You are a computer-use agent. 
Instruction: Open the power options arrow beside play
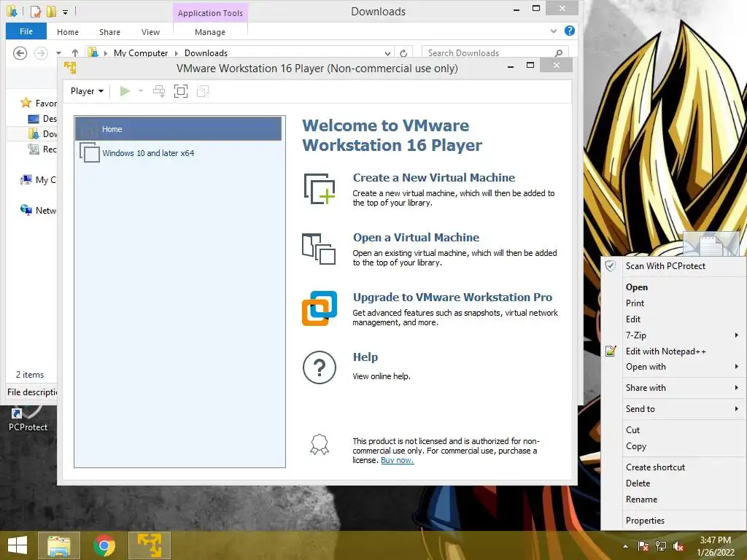pyautogui.click(x=141, y=91)
